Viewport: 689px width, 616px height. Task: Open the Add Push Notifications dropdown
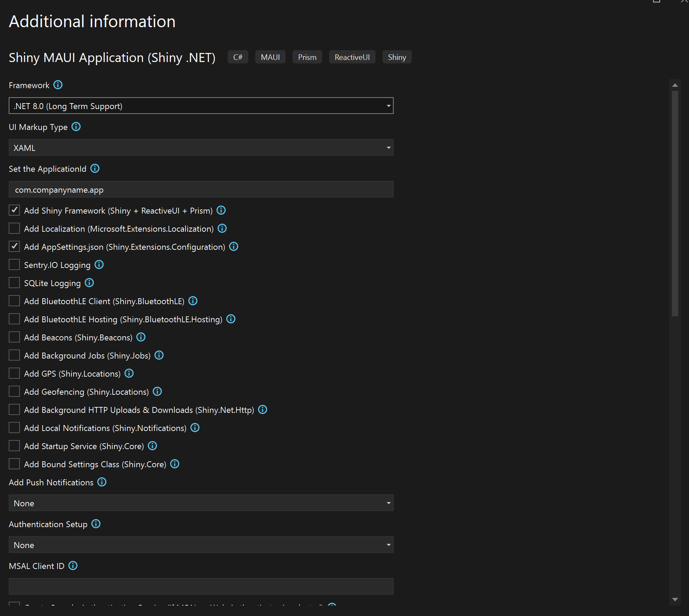201,503
